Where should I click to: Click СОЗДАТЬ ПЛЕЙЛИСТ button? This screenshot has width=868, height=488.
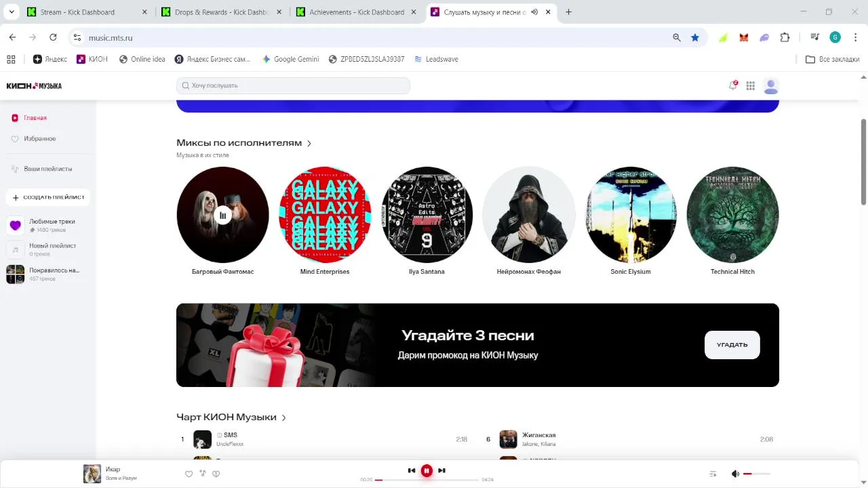[48, 197]
